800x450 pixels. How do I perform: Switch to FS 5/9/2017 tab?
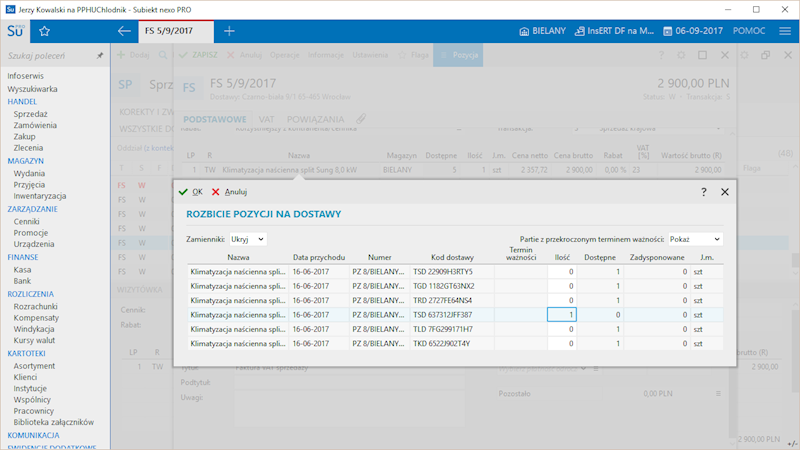coord(176,31)
